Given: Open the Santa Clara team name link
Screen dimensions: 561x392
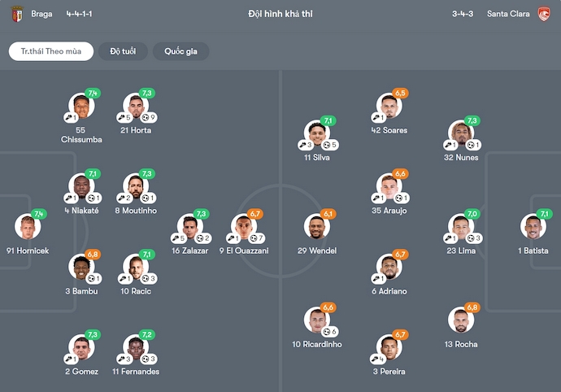Looking at the screenshot, I should click(509, 14).
